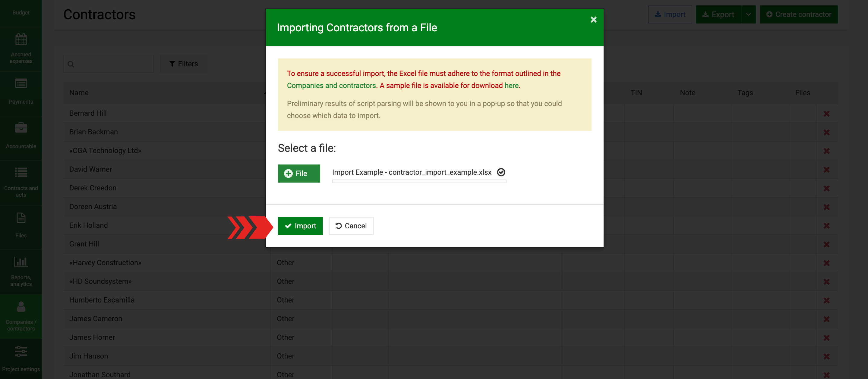Delete David Warner row
Screen dimensions: 868x379
point(827,170)
